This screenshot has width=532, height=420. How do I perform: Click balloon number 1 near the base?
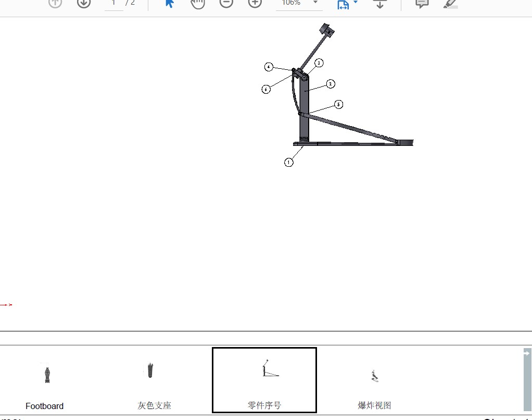point(288,162)
